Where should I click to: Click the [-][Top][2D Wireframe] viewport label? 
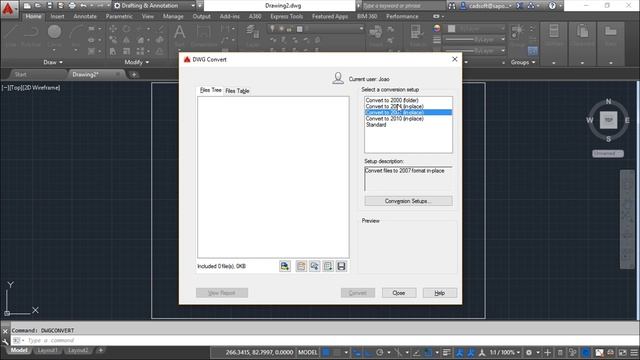click(x=31, y=88)
